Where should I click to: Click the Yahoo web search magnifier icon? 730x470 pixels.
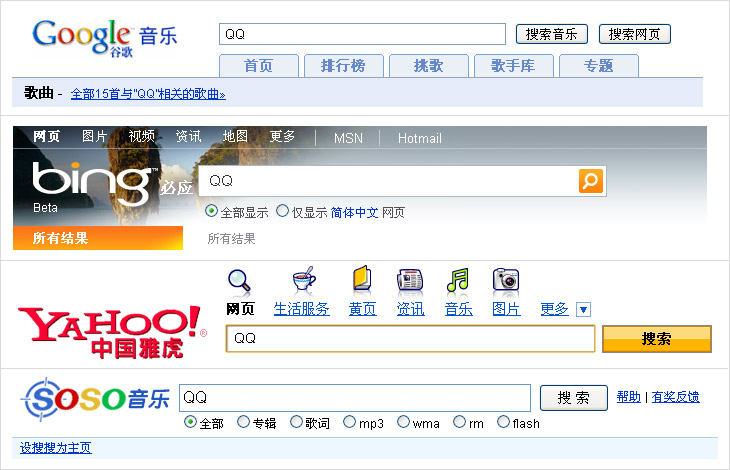pos(239,282)
